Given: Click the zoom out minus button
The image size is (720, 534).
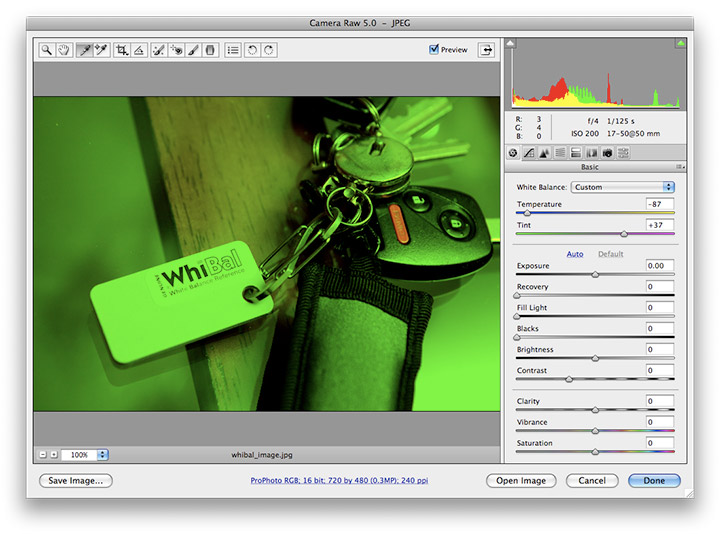Looking at the screenshot, I should tap(43, 455).
